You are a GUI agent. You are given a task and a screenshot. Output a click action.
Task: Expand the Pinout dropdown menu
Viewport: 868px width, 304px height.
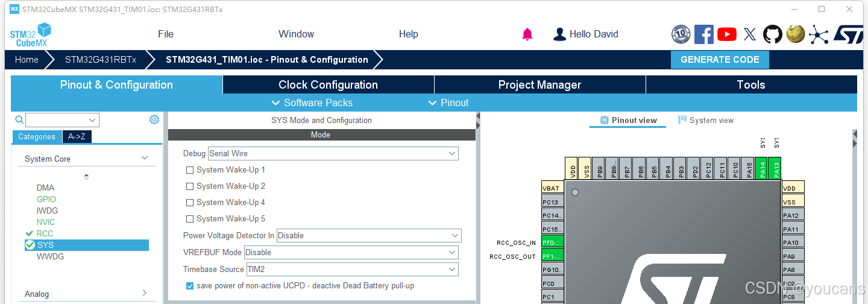[x=448, y=103]
